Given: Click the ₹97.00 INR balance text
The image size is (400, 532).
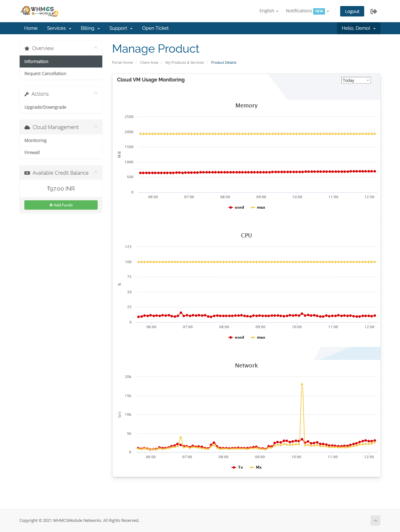Looking at the screenshot, I should (x=61, y=189).
